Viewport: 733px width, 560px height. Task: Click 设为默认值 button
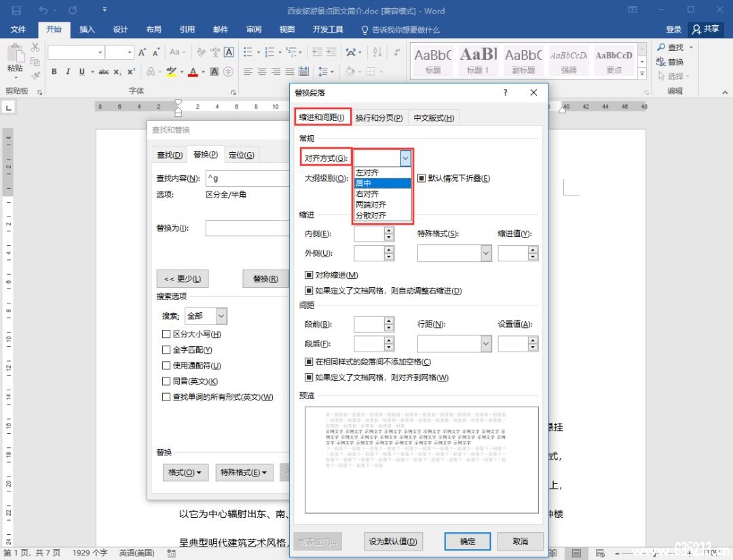(x=393, y=541)
